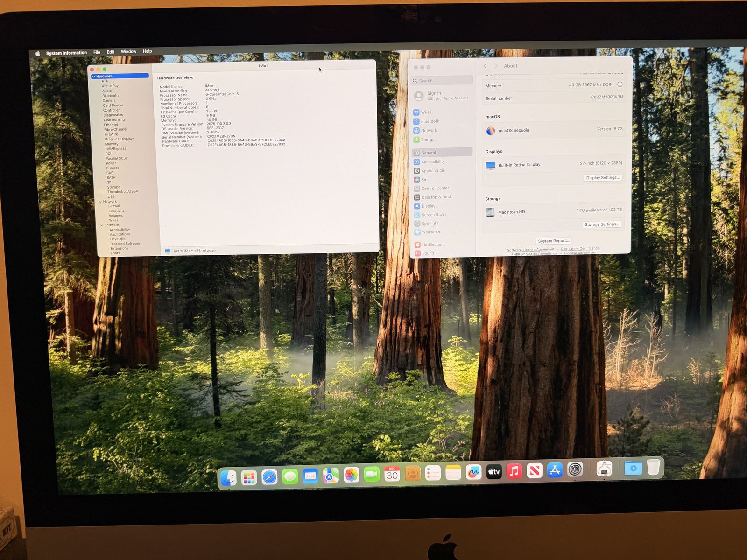Click the System Settings search field
This screenshot has width=747, height=560.
point(443,81)
